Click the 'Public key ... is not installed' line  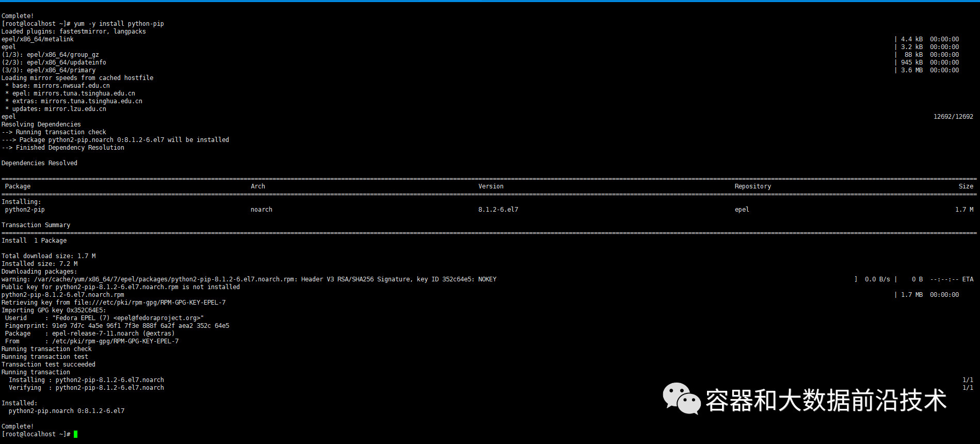[x=121, y=287]
